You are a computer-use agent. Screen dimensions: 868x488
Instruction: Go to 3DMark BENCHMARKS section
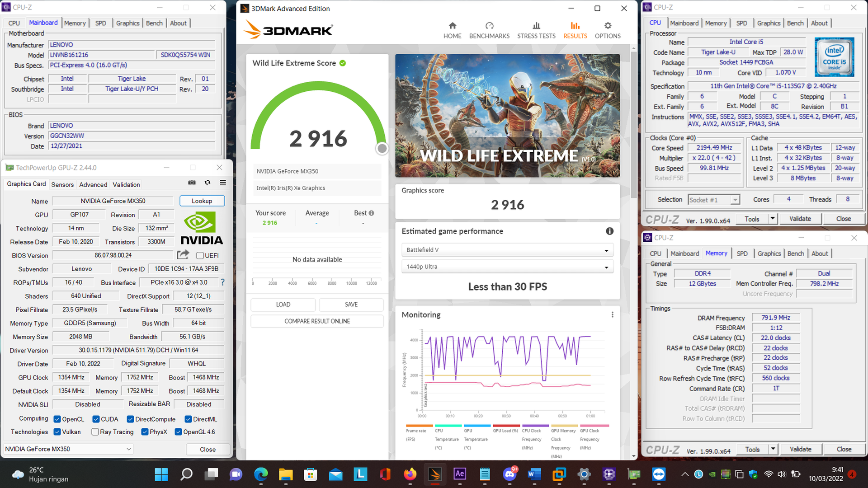[489, 30]
